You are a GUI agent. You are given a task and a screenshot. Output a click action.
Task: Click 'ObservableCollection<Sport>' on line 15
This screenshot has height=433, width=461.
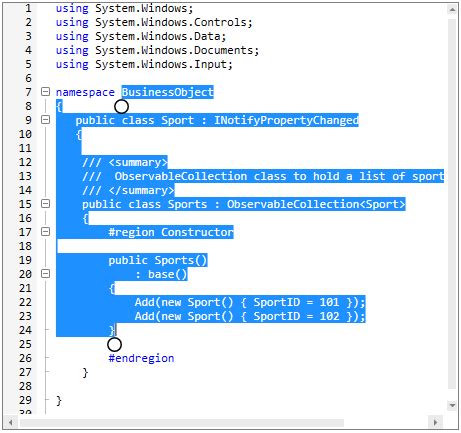pos(316,204)
